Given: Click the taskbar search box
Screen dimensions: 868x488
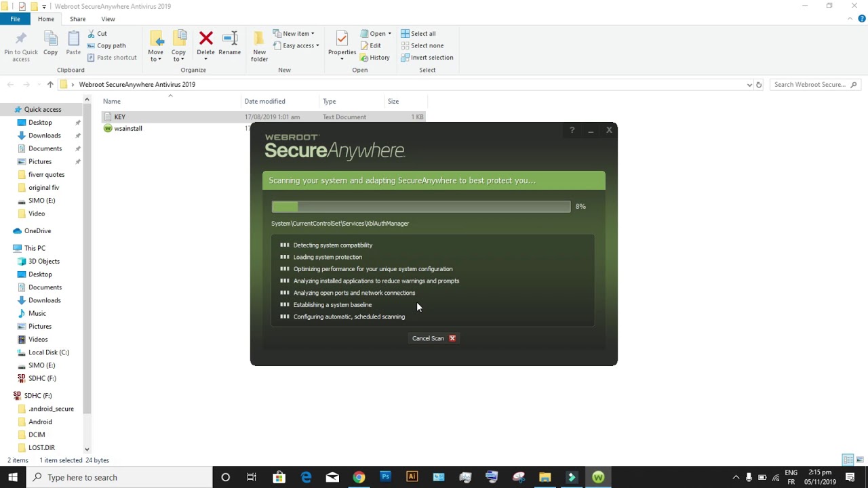Looking at the screenshot, I should click(x=119, y=477).
